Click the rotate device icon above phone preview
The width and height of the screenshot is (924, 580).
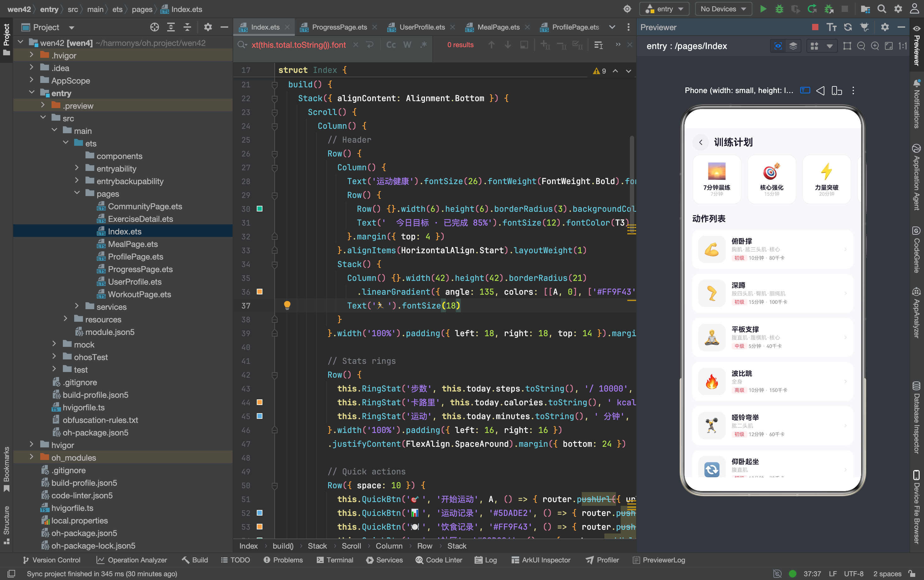(x=837, y=90)
